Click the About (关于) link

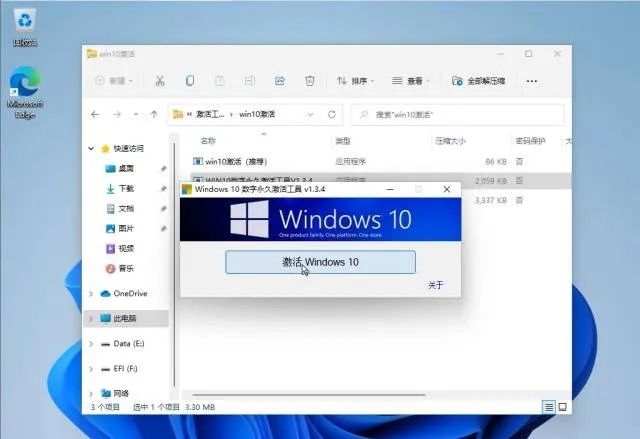pos(435,285)
